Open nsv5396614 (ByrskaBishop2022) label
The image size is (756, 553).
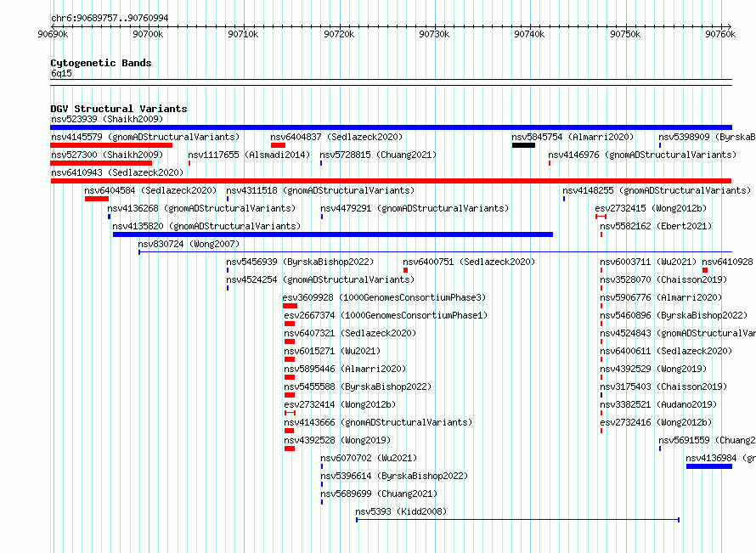point(394,476)
